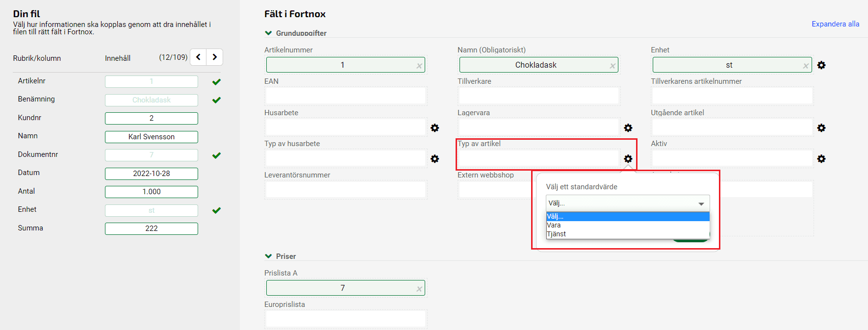Click the Benämning row label

click(36, 99)
